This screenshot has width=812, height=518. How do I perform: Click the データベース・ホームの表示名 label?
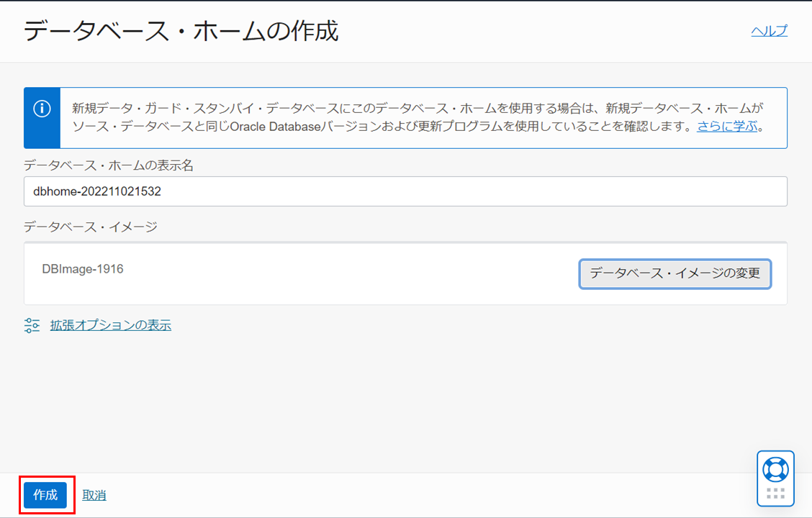pyautogui.click(x=109, y=165)
